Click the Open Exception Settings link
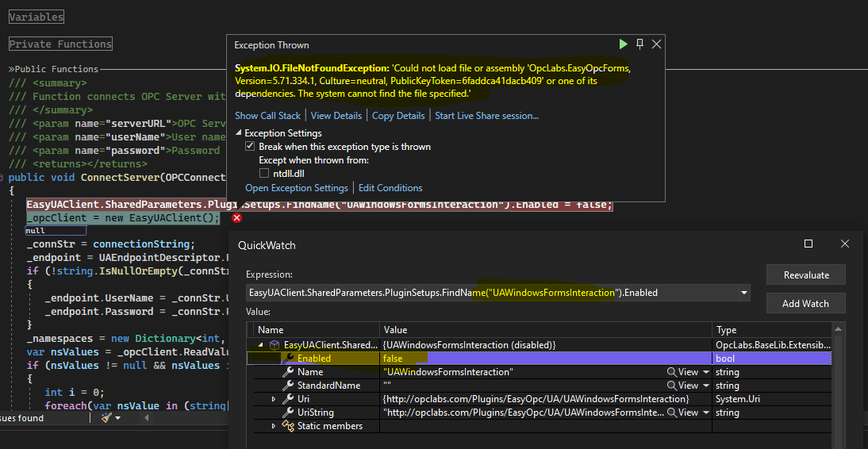Viewport: 868px width, 449px height. 297,188
